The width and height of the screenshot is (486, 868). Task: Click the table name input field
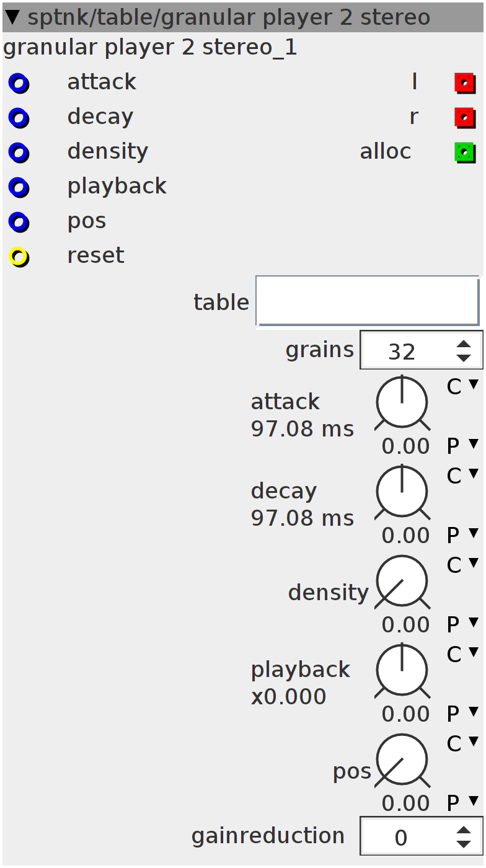(x=368, y=301)
